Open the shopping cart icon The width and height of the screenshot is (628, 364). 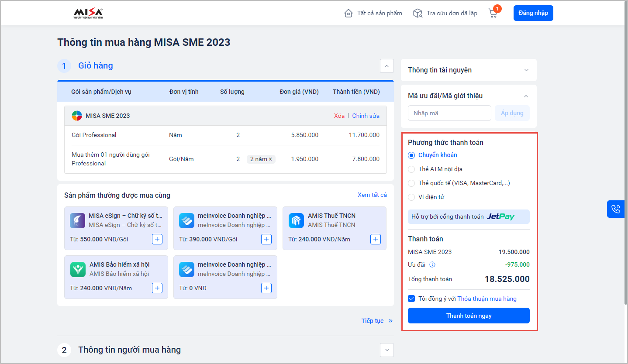tap(493, 13)
